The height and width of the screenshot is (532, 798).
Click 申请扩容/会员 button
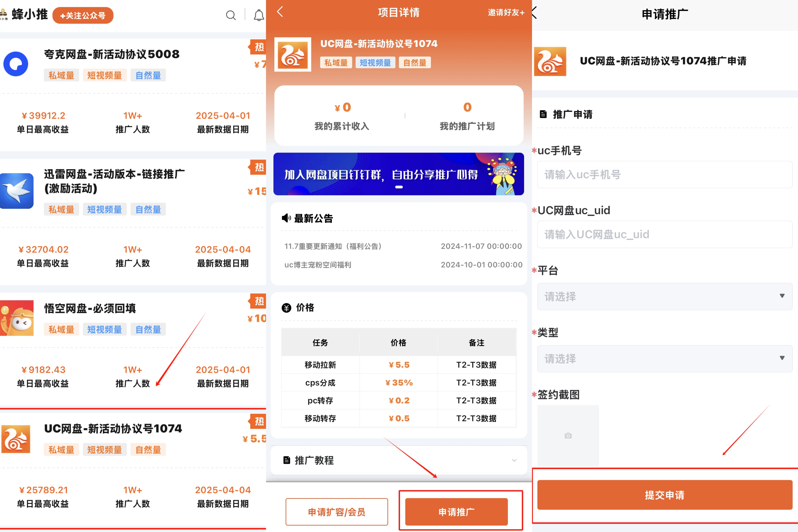click(337, 512)
